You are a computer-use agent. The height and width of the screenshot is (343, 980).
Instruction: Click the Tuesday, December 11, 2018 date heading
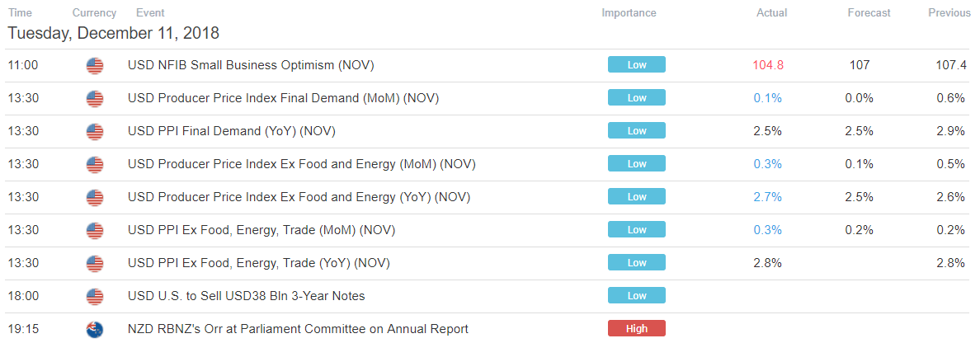pos(113,33)
